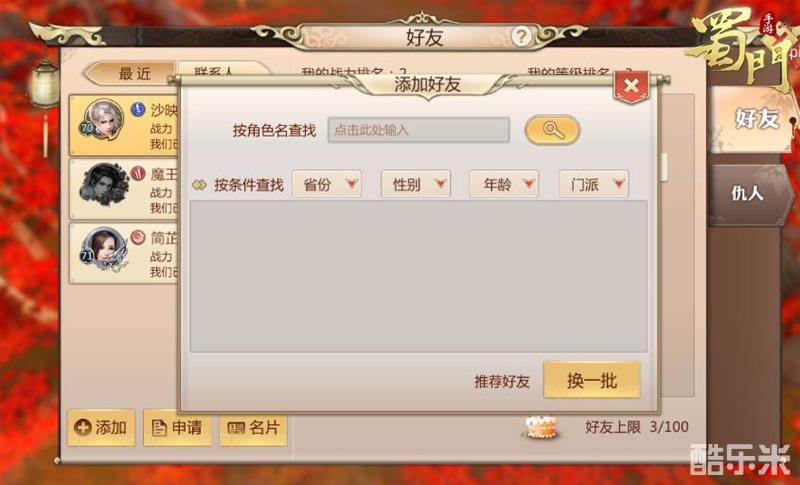
Task: Focus the 点击此处输入 name search field
Action: [418, 130]
